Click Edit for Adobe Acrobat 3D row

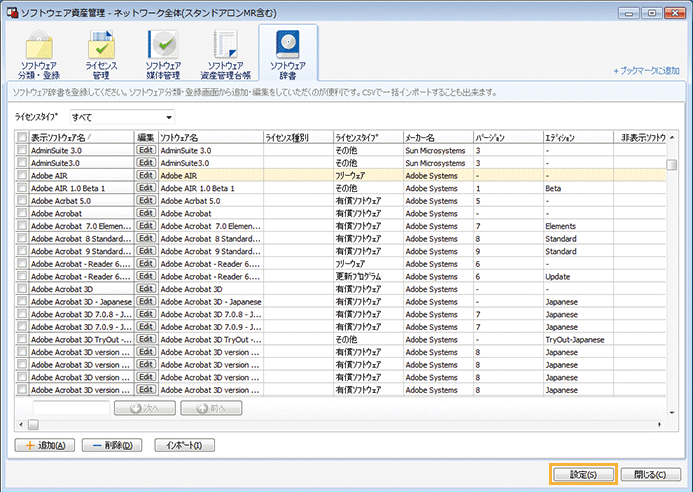click(x=146, y=289)
